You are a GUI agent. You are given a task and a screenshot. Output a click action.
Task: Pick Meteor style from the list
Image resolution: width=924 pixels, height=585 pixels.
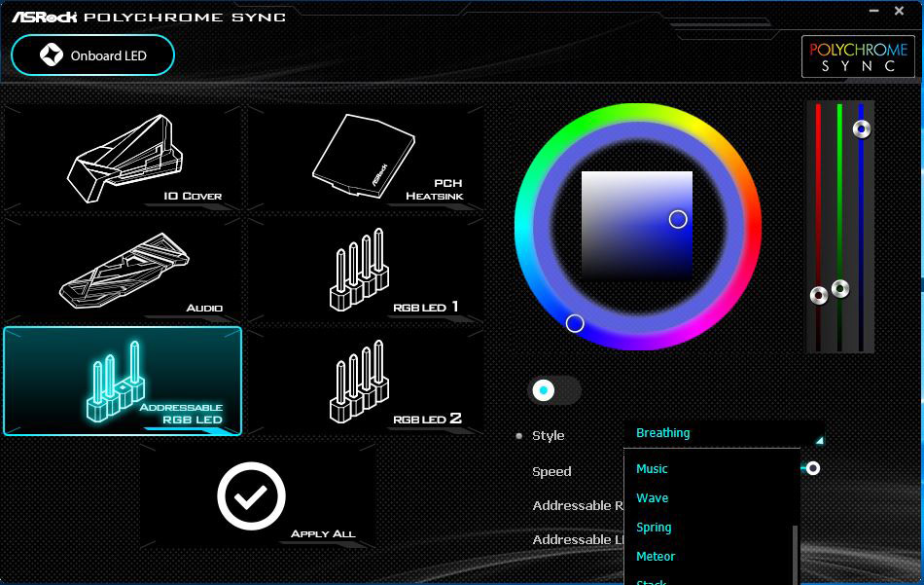pyautogui.click(x=656, y=556)
